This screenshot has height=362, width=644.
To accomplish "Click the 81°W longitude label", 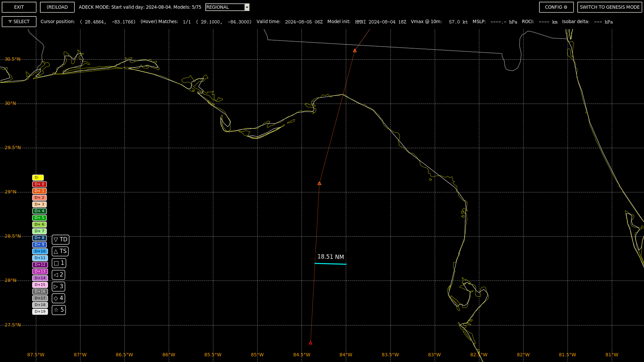I will click(612, 355).
